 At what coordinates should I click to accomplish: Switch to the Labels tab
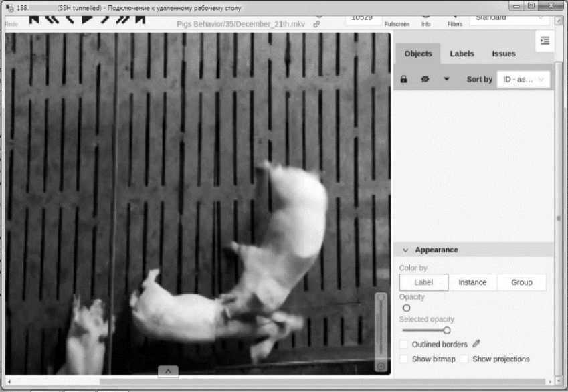(462, 54)
